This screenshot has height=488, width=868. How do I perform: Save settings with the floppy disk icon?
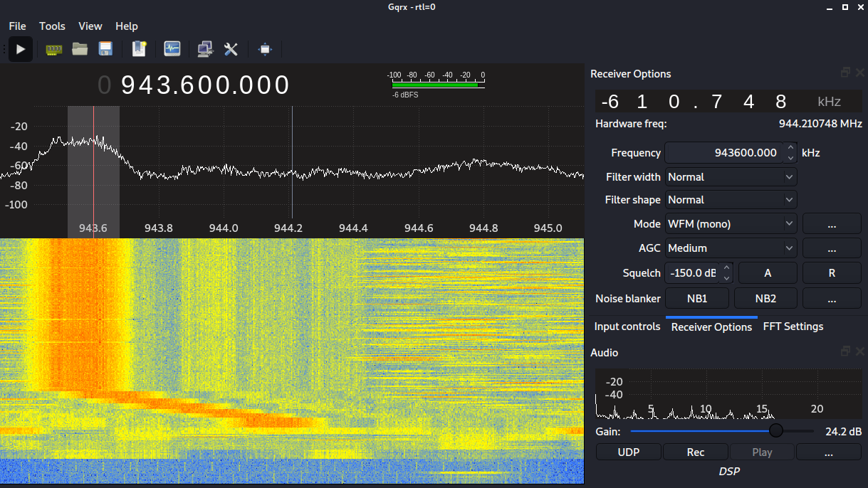(x=105, y=49)
